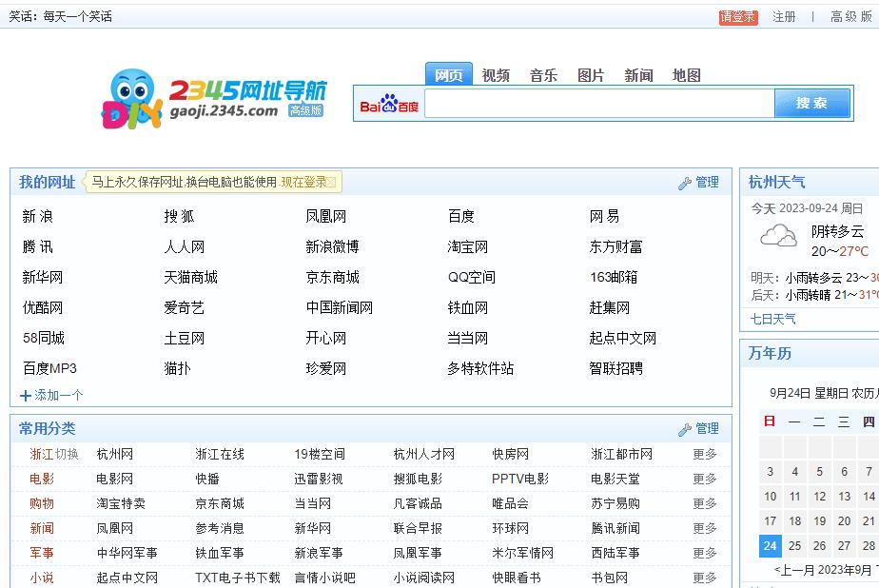Open the 搜狐 site link
This screenshot has width=879, height=588.
click(180, 216)
